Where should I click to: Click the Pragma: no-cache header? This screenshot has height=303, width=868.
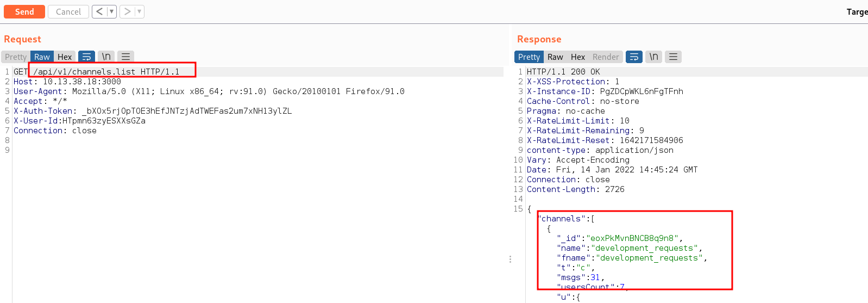(566, 111)
